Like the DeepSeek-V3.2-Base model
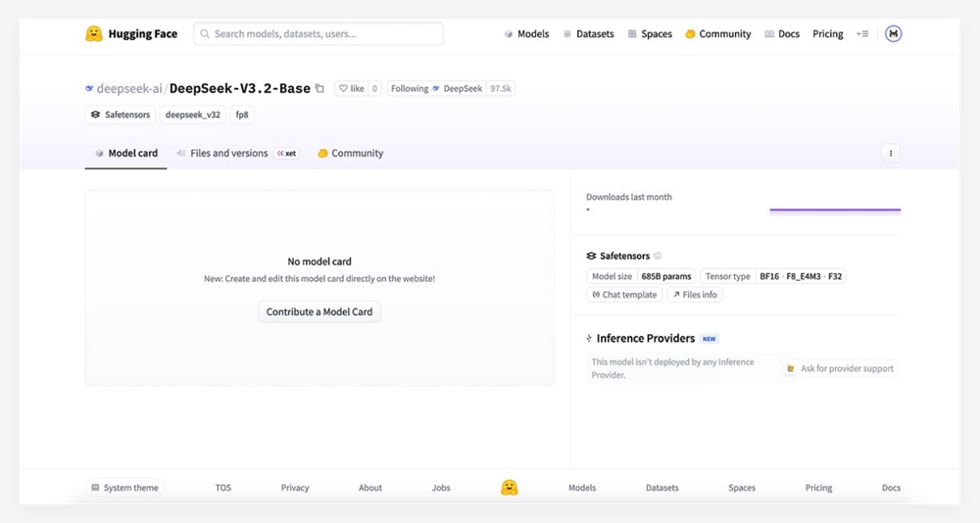This screenshot has height=523, width=980. [351, 88]
